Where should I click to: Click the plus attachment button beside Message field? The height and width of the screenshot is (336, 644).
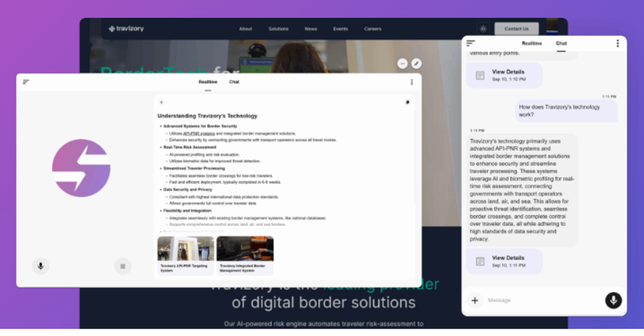[475, 300]
